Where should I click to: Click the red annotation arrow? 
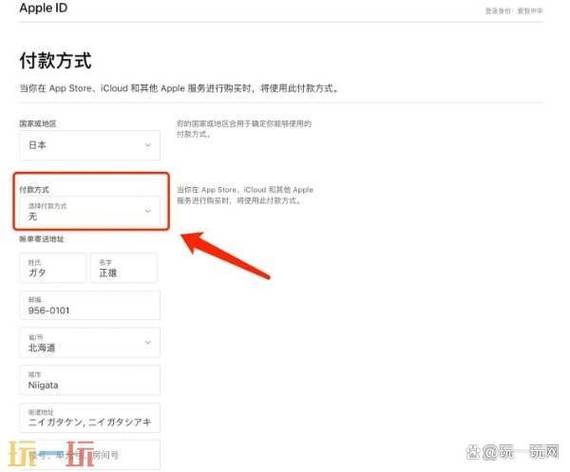[226, 255]
